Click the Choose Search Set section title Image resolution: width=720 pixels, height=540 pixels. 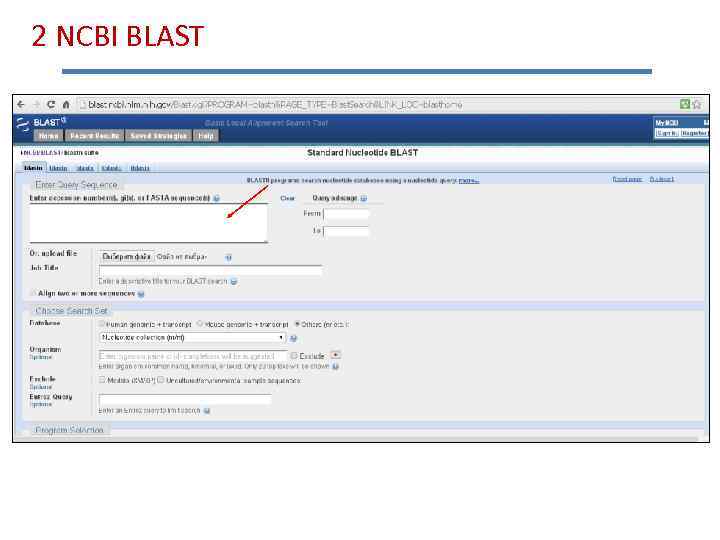tap(71, 311)
